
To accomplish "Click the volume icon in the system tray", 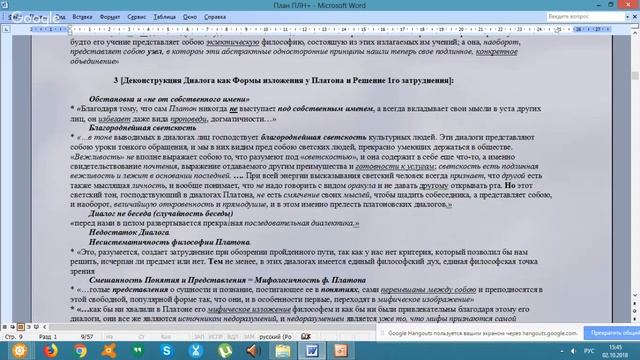I will (x=573, y=351).
